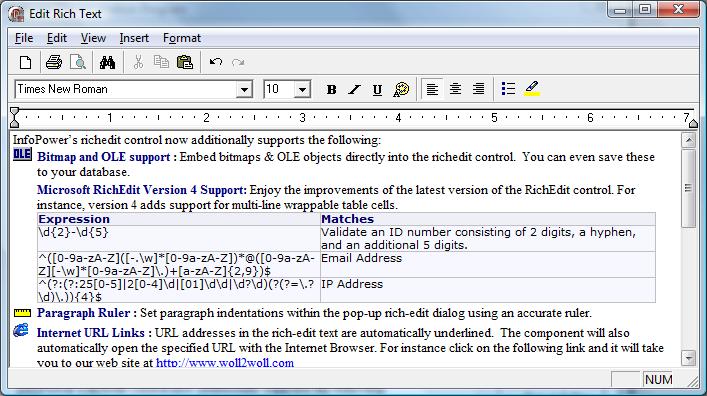Open the File menu
Image resolution: width=707 pixels, height=396 pixels.
point(24,38)
